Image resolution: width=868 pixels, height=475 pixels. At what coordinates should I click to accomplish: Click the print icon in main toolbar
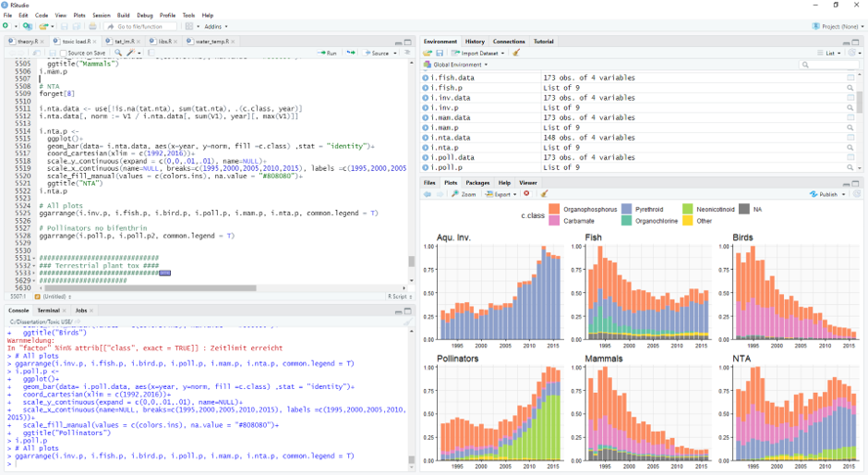92,26
